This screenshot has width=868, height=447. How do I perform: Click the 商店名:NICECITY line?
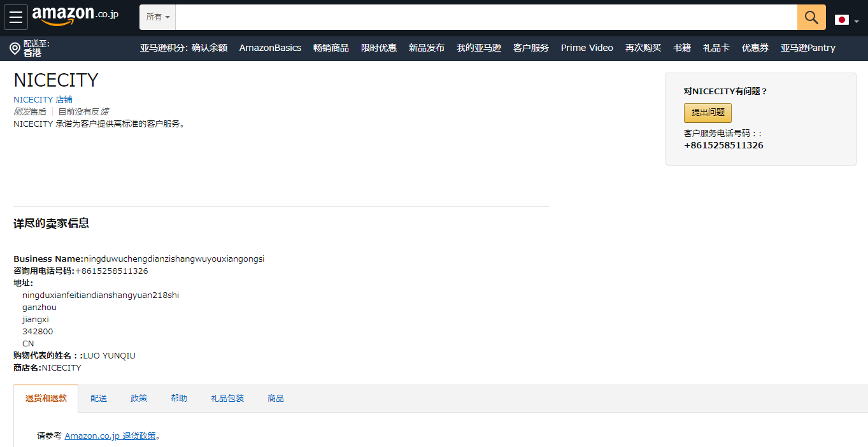(x=47, y=368)
